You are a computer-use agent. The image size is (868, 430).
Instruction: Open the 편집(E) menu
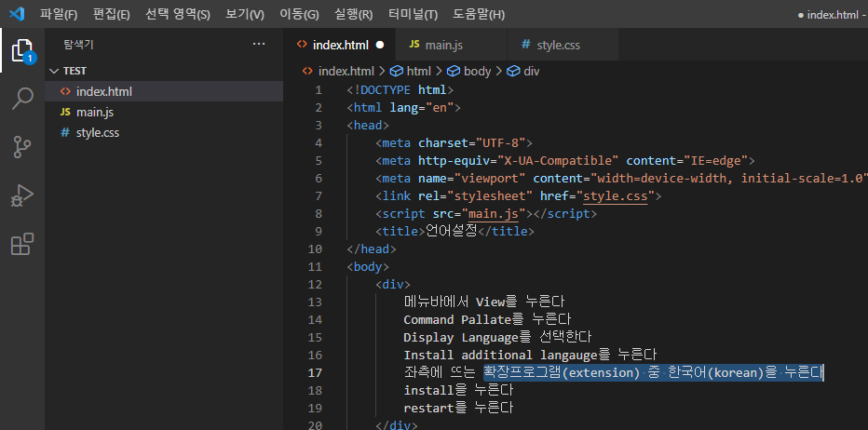click(x=111, y=14)
